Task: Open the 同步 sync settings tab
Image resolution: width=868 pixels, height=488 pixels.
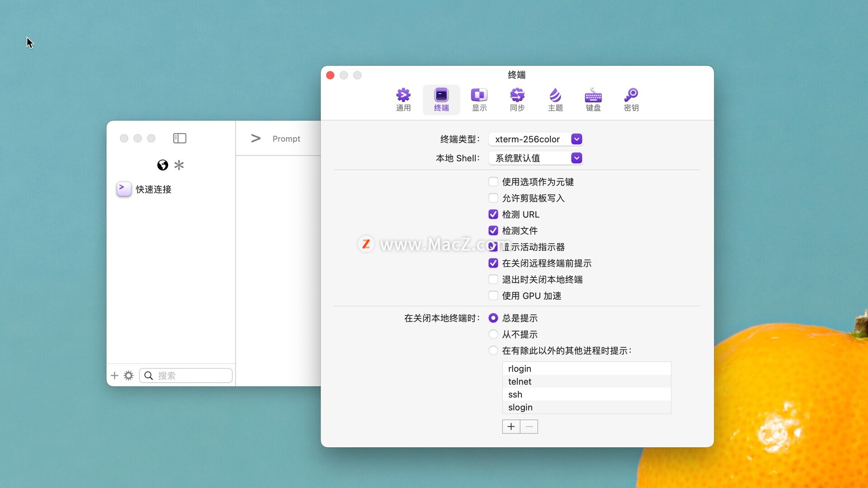Action: tap(517, 99)
